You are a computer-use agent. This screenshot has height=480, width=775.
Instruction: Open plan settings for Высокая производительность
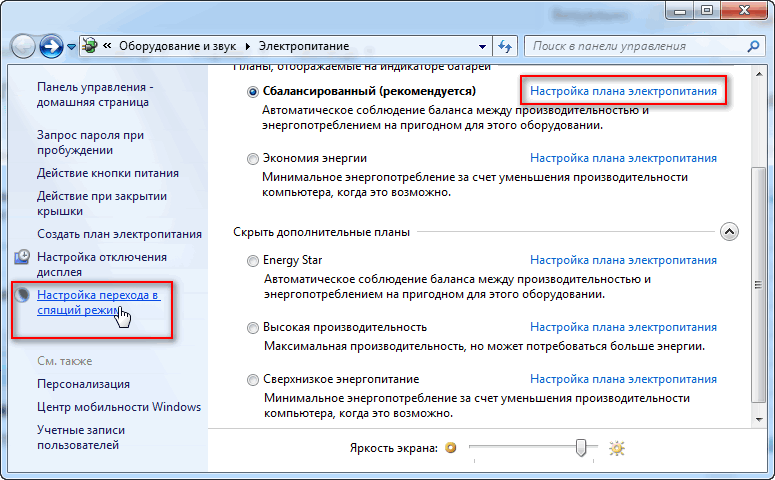(x=623, y=327)
